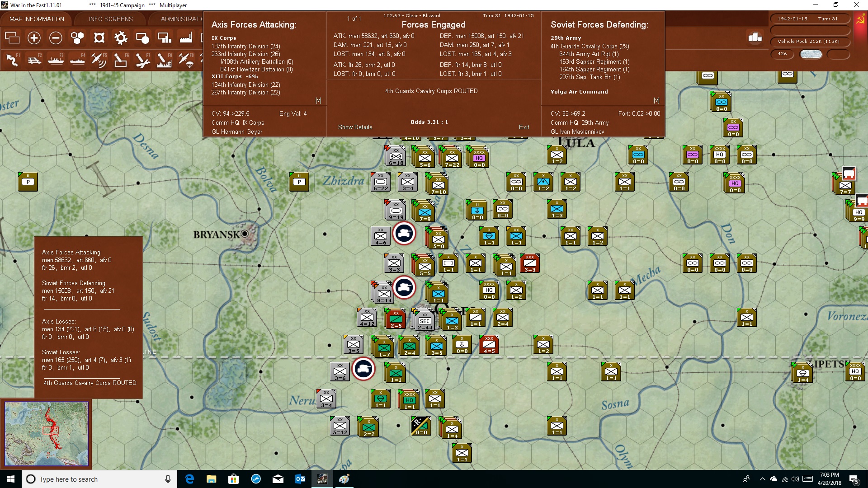
Task: Expand the Soviet Forces Defending unit list
Action: (x=656, y=100)
